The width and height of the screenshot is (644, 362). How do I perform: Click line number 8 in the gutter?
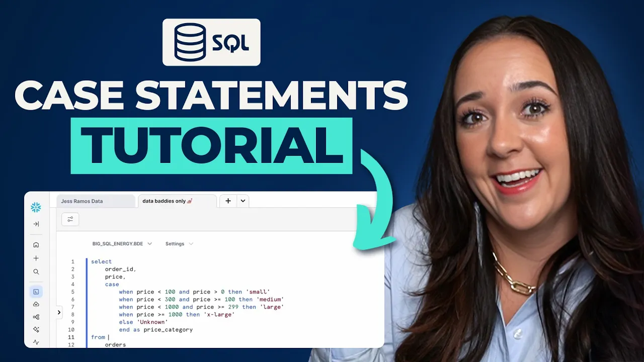pos(72,314)
